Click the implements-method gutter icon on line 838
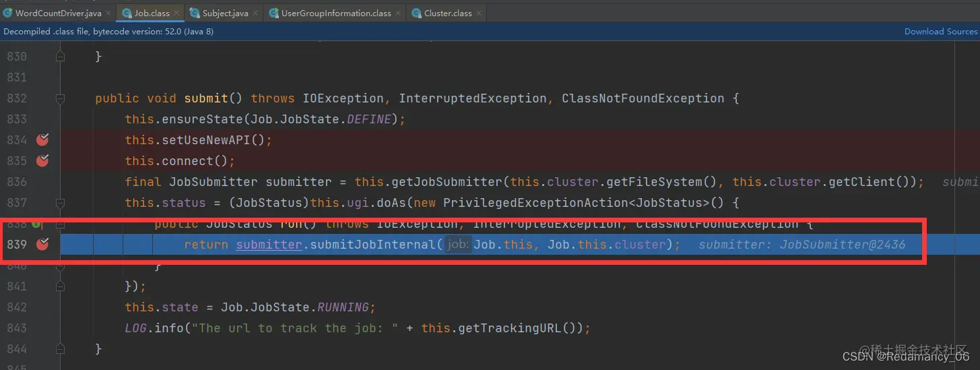980x370 pixels. coord(38,223)
